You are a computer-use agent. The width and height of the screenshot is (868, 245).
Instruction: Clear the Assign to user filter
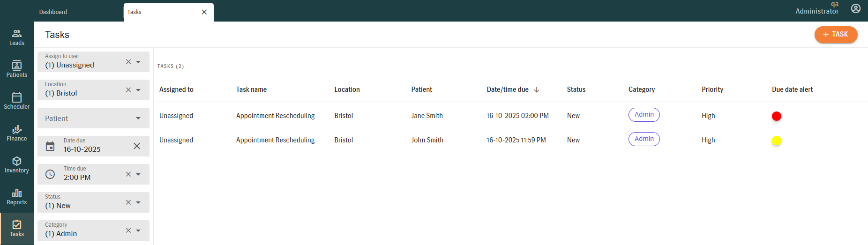point(128,62)
